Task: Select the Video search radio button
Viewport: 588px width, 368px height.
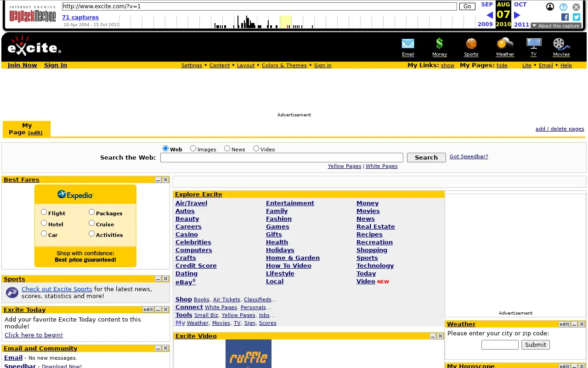Action: pos(256,149)
